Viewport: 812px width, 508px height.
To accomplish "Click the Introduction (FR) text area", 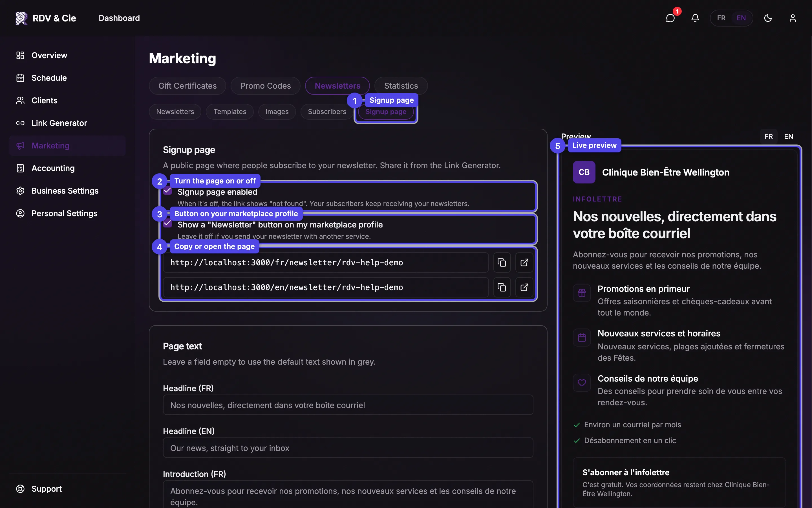I will [348, 494].
